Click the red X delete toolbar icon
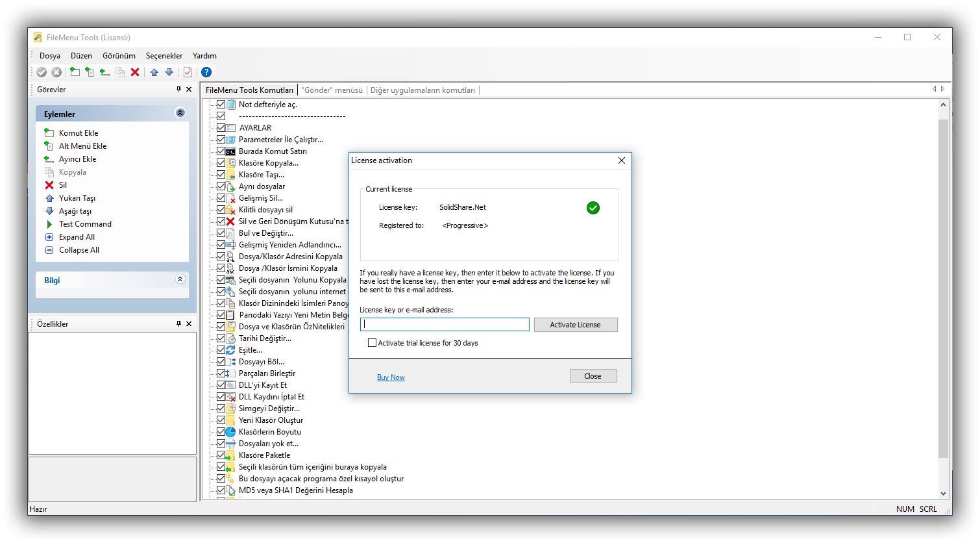The image size is (980, 543). click(135, 72)
